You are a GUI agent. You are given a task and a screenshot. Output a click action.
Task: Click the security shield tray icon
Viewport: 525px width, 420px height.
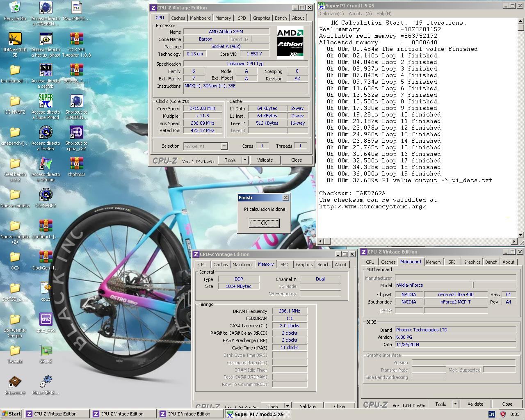tap(503, 414)
